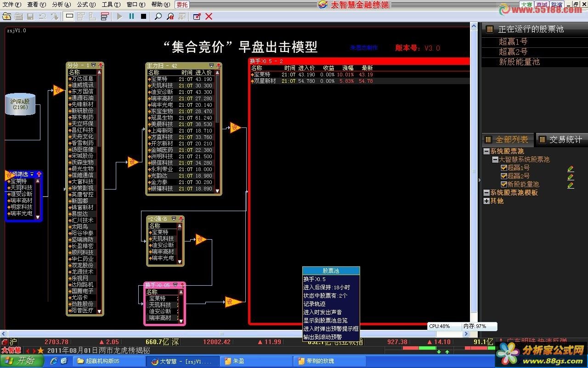Switch to the 全部列表 tab
Image resolution: width=588 pixels, height=368 pixels.
tap(507, 139)
